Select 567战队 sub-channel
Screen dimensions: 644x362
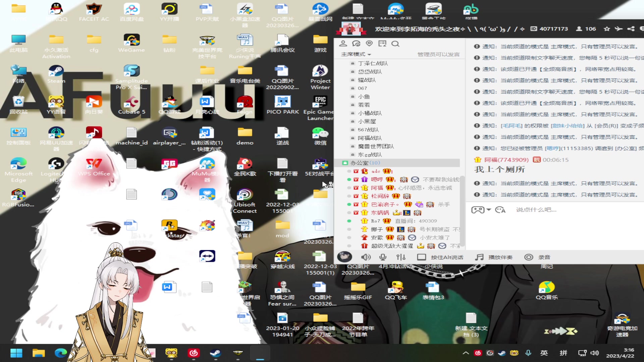point(368,130)
